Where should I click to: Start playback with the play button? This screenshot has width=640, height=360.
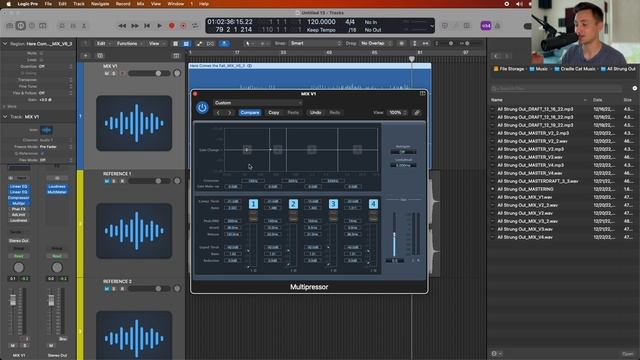[160, 26]
